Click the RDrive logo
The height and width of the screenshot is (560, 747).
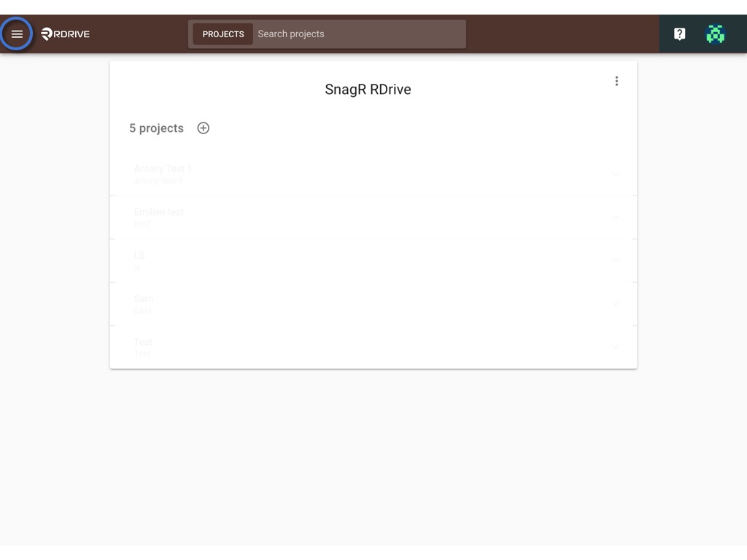[x=65, y=34]
